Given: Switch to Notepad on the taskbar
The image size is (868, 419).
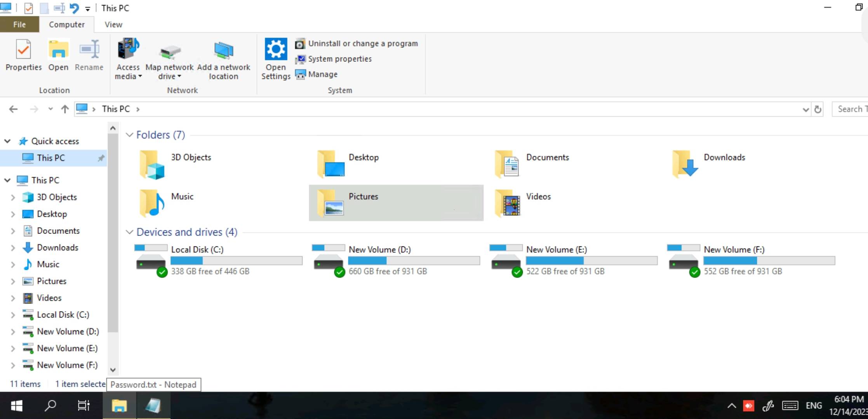Looking at the screenshot, I should point(153,406).
